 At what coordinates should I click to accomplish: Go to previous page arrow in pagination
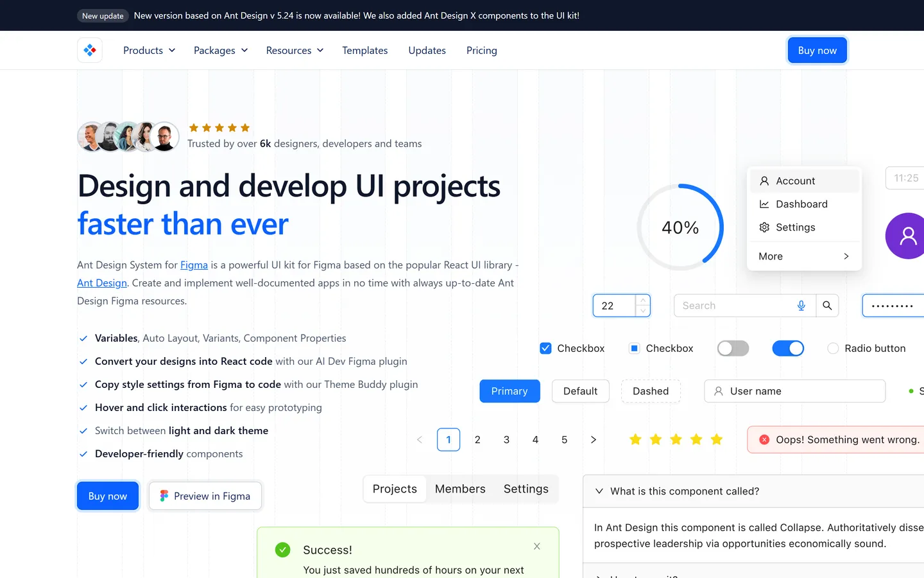click(x=420, y=440)
